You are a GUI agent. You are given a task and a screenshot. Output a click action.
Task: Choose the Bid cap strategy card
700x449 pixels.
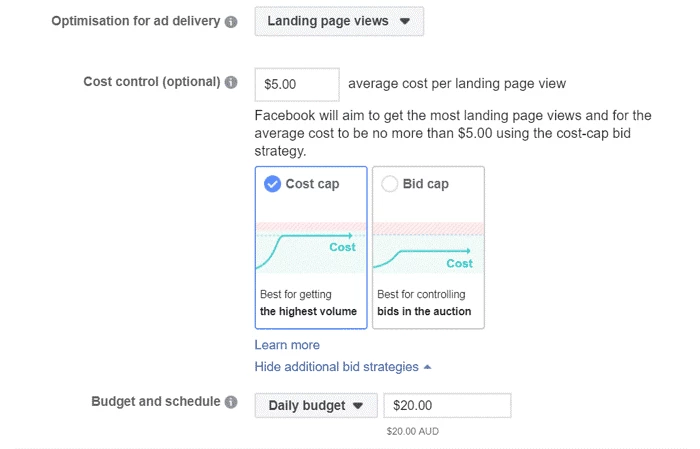pos(429,248)
